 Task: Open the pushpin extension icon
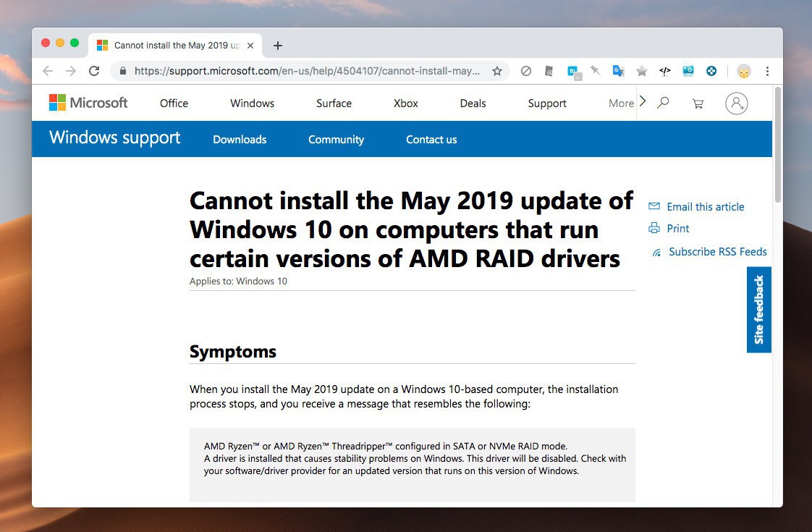click(596, 70)
